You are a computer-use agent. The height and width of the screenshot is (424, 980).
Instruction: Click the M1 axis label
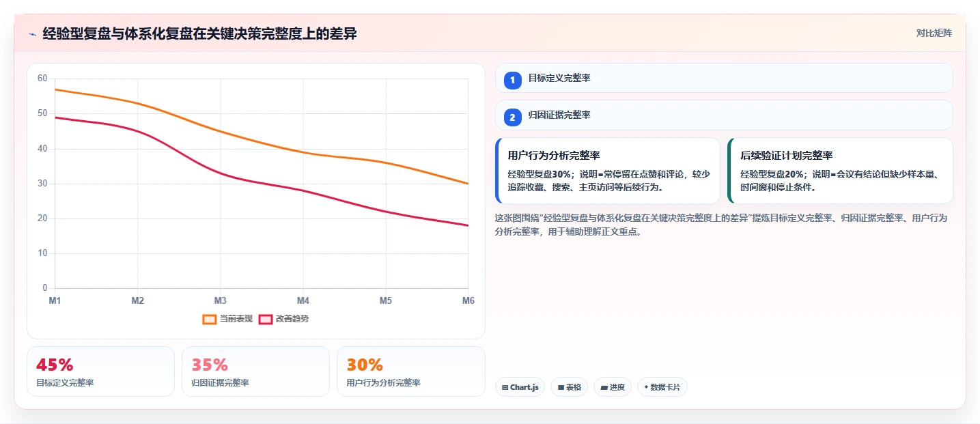tap(55, 300)
